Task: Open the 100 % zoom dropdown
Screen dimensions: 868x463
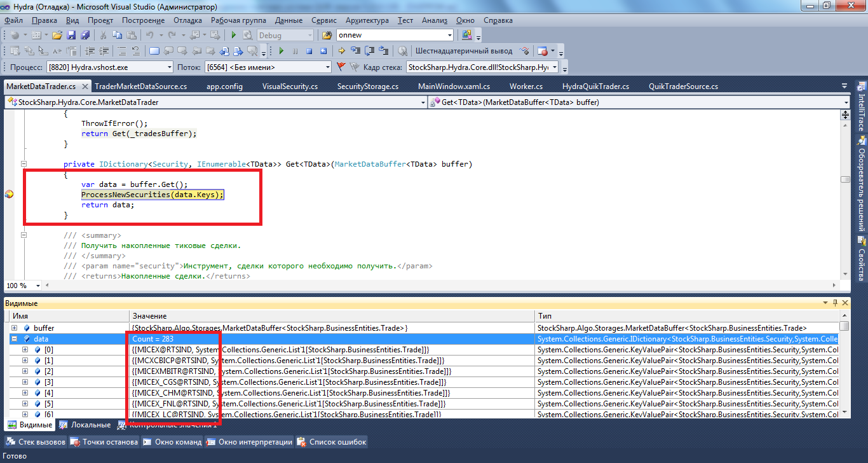Action: [x=37, y=286]
